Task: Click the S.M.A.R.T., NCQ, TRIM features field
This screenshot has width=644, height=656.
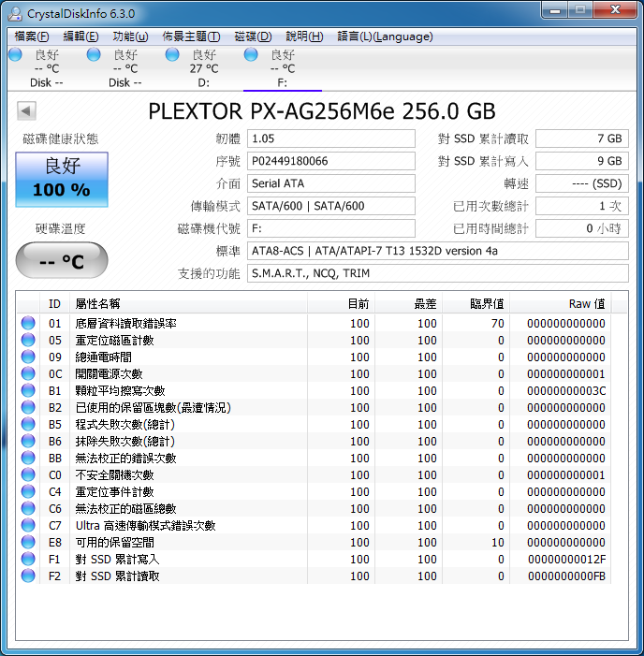Action: point(438,273)
